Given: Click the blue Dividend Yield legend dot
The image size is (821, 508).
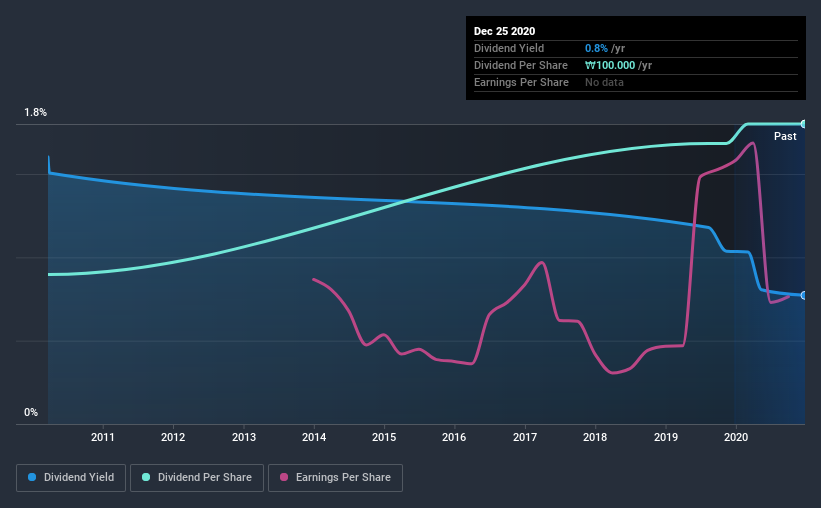Looking at the screenshot, I should coord(32,477).
